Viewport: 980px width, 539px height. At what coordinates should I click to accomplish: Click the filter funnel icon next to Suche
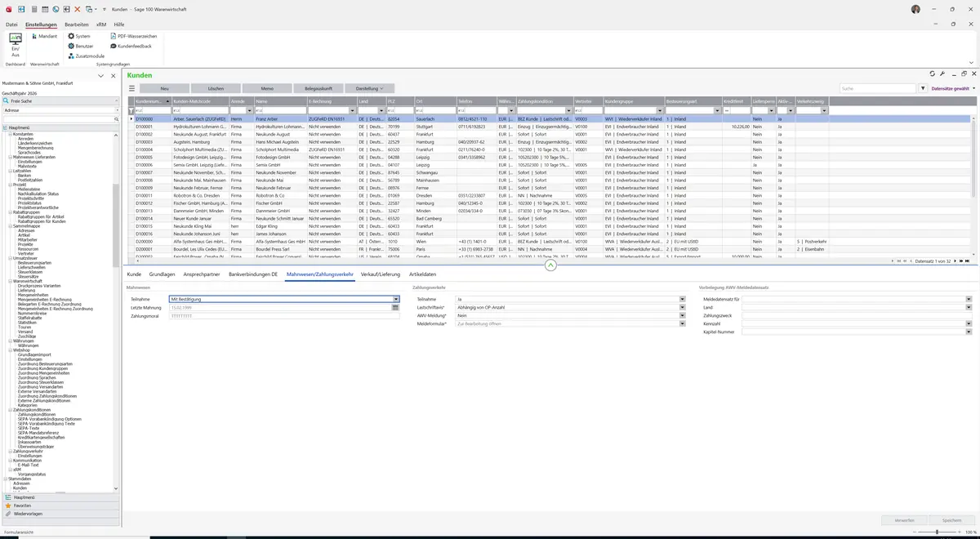click(923, 88)
